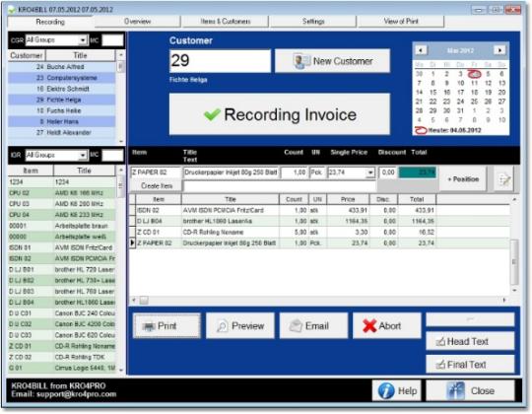Open the Settings tab
The height and width of the screenshot is (414, 532).
click(313, 22)
